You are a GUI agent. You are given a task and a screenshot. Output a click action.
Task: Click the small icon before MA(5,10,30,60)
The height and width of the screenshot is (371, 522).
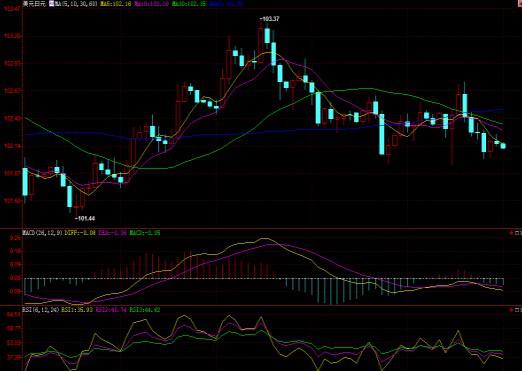pos(52,4)
